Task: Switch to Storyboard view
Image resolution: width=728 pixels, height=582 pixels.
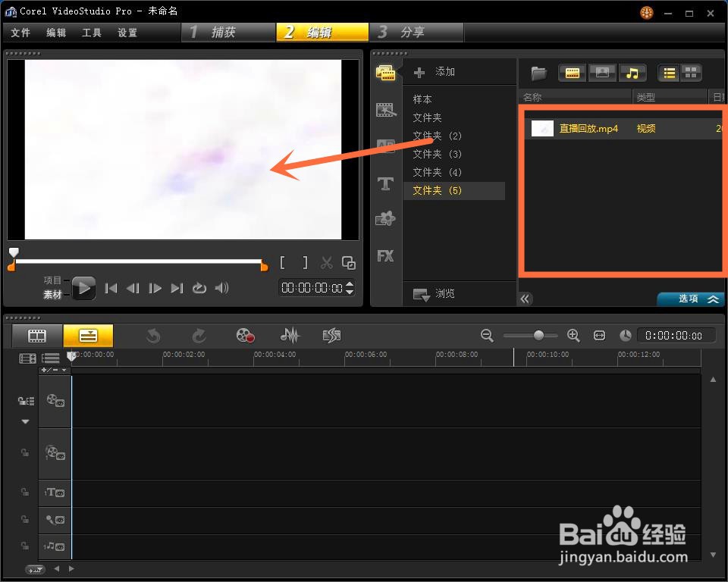Action: click(x=37, y=336)
